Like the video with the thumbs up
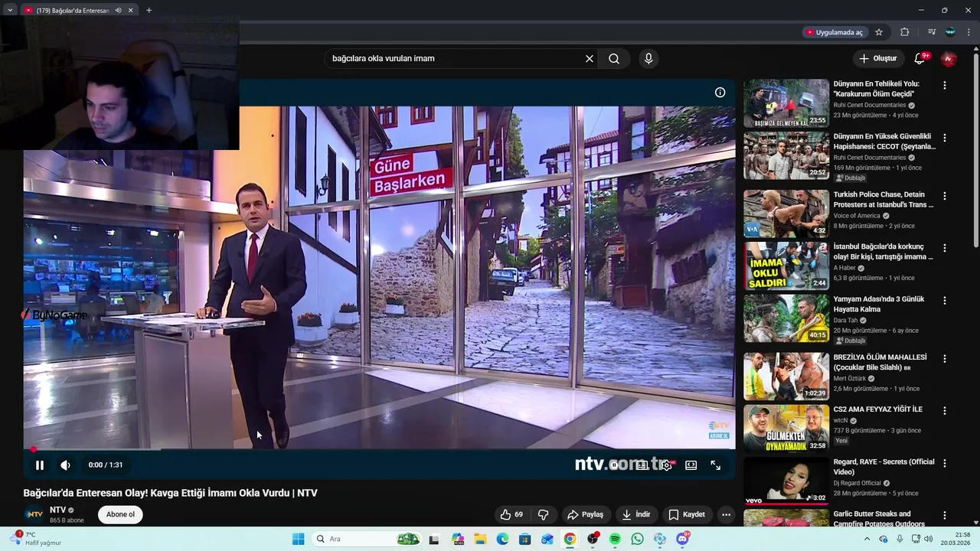The height and width of the screenshot is (551, 980). pyautogui.click(x=511, y=514)
